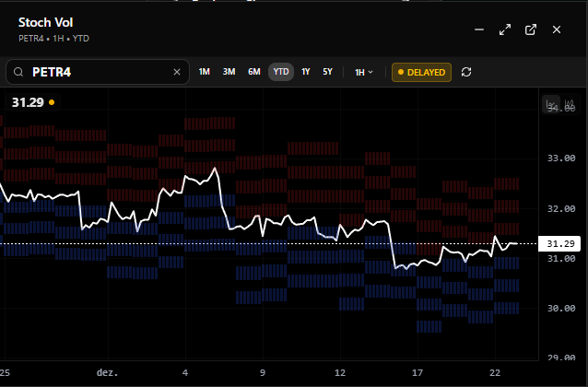588x387 pixels.
Task: Select the 1M time range
Action: point(205,72)
